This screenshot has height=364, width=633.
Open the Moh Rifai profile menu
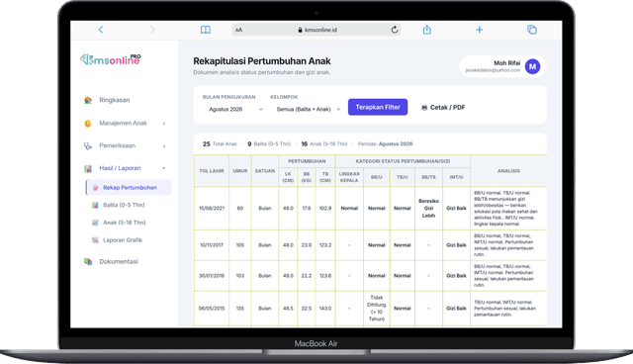tap(502, 66)
